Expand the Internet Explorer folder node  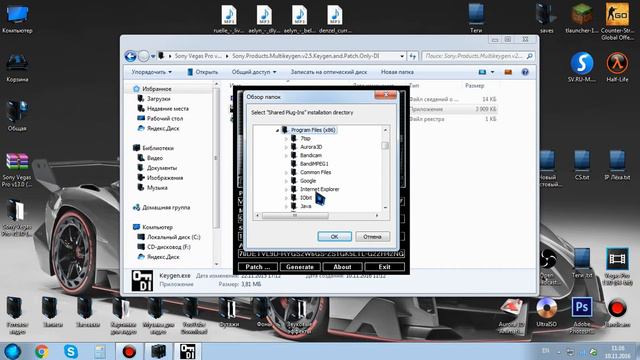[x=286, y=189]
